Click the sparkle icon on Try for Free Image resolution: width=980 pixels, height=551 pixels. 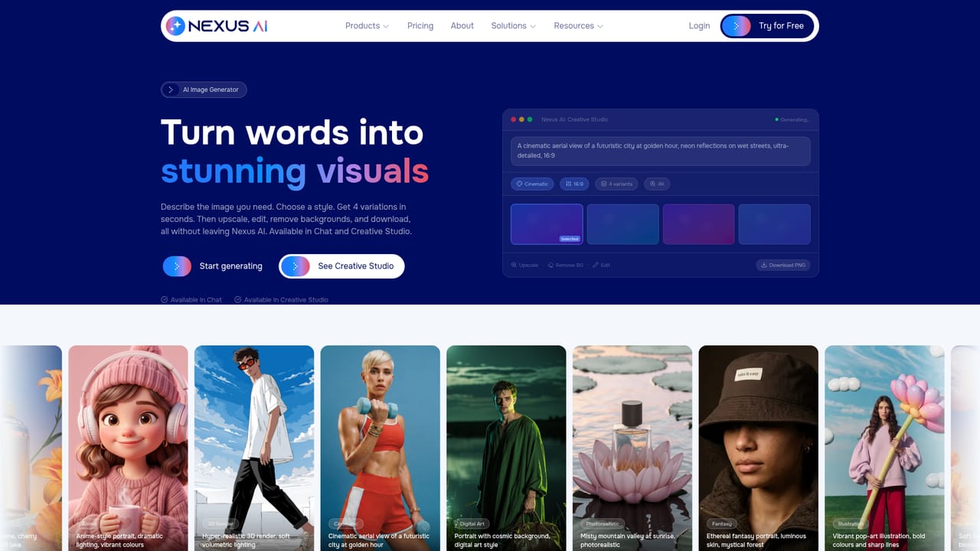point(737,25)
